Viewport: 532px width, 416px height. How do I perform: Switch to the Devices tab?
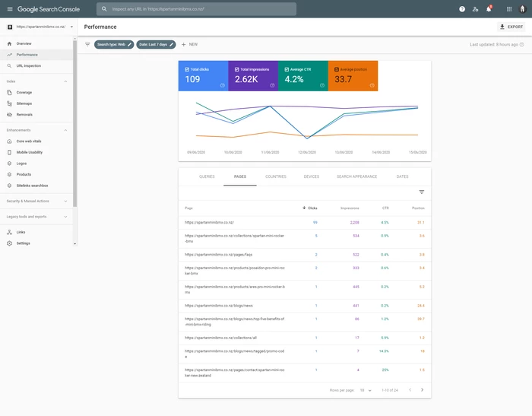tap(312, 176)
